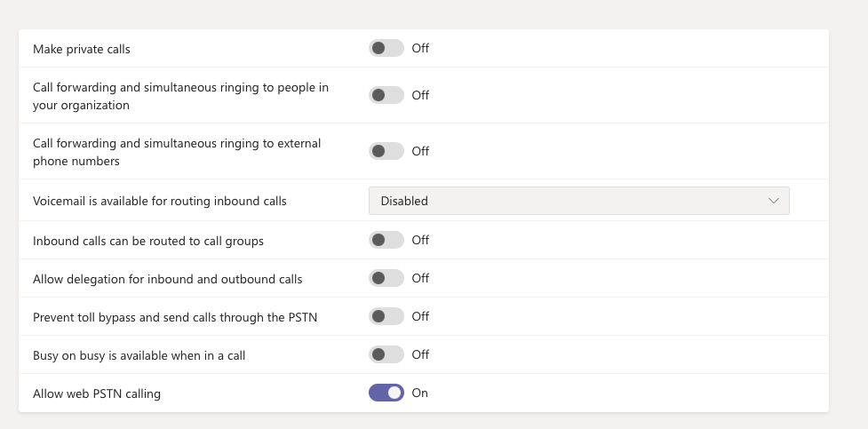Click the 'Allow web PSTN calling' label text

[97, 393]
